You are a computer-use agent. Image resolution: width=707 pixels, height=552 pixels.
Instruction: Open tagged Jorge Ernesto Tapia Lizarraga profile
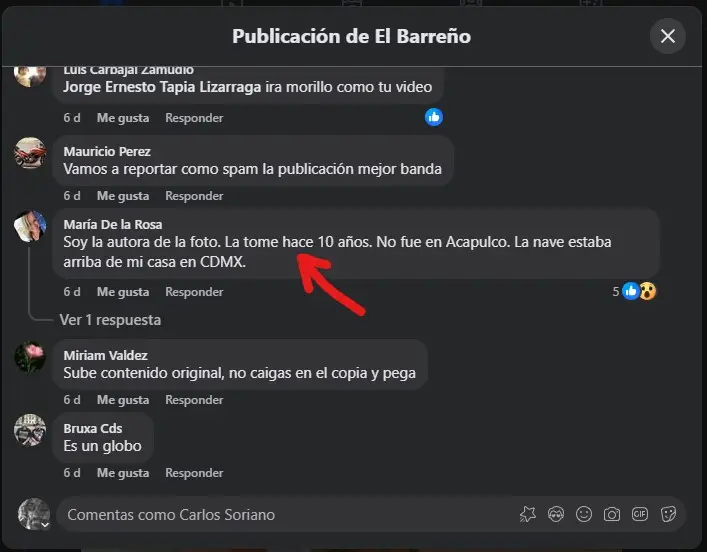(162, 87)
